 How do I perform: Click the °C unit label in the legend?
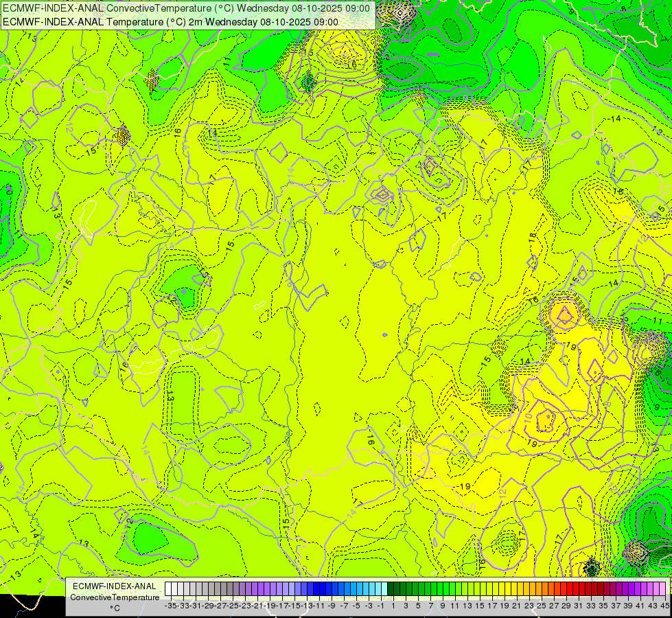115,608
